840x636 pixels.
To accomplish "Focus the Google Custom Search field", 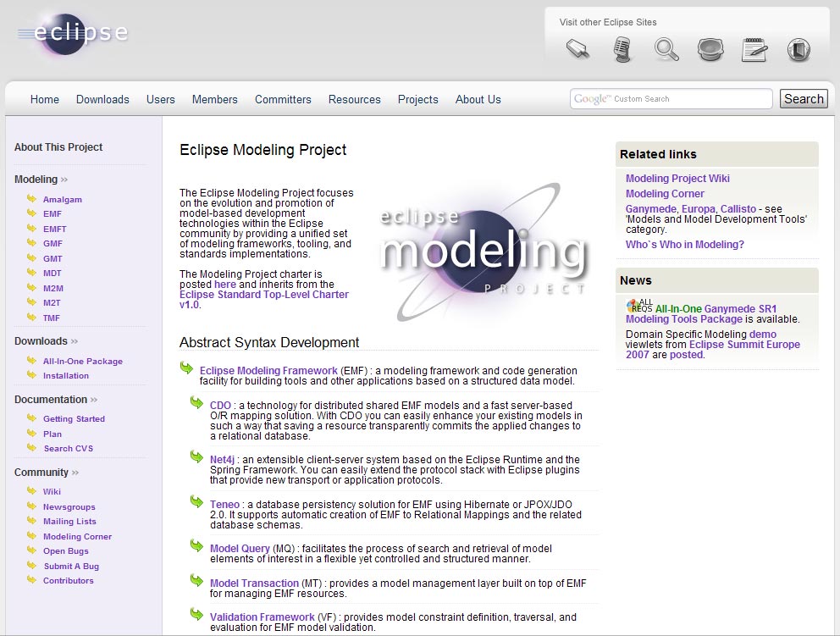I will click(x=671, y=98).
